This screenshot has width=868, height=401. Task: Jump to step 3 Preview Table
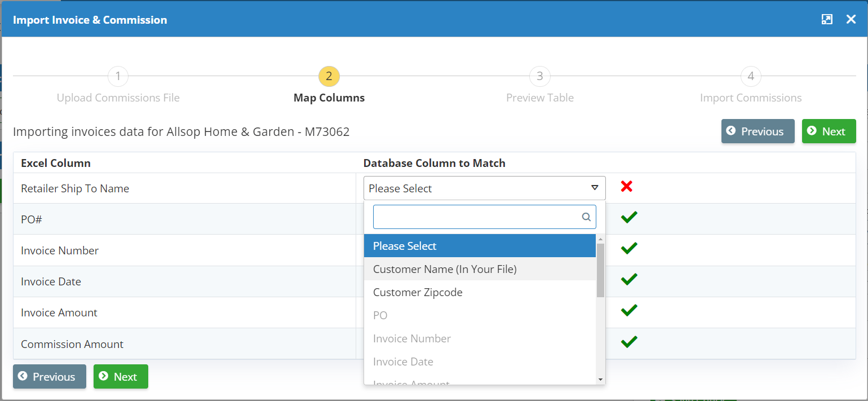pyautogui.click(x=539, y=76)
